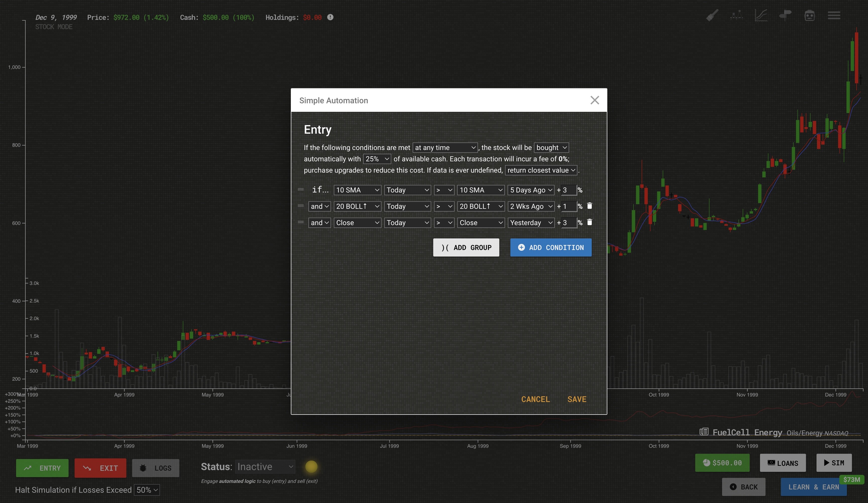Click the signpost guidance icon

click(x=785, y=16)
